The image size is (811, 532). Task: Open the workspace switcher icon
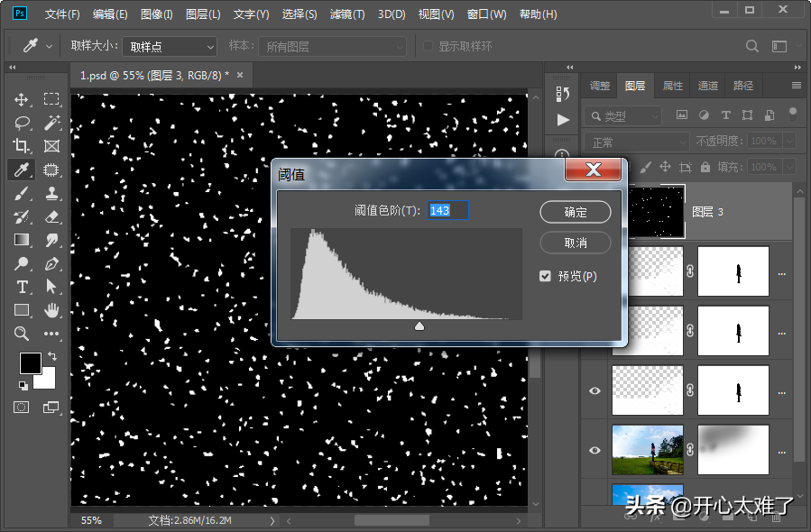tap(779, 47)
